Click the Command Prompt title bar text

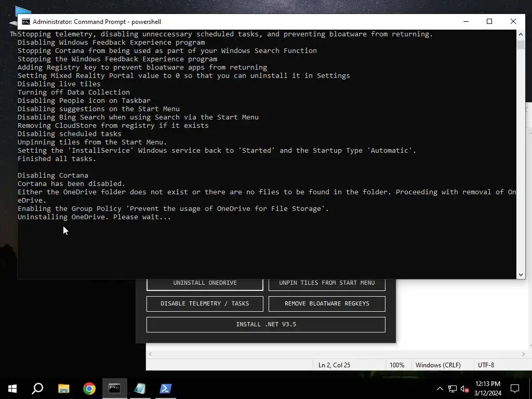(97, 22)
